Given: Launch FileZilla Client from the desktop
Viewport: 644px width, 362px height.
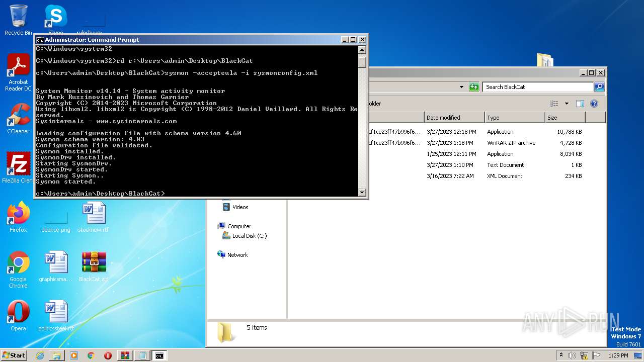Looking at the screenshot, I should 19,168.
